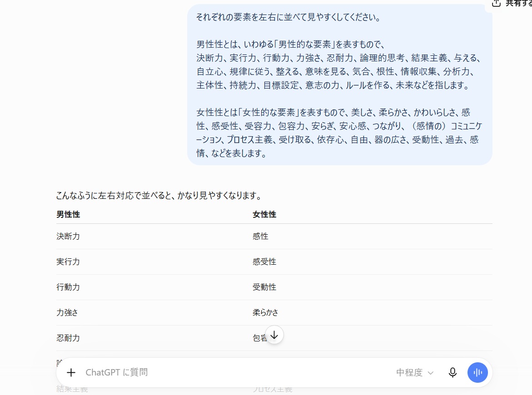Jump to latest with the down-arrow button
The image size is (532, 395).
click(274, 335)
